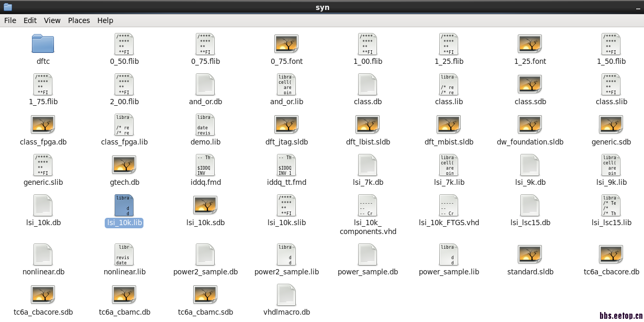Select the tc6a_cbamc.sdb image icon
This screenshot has width=644, height=322.
tap(205, 295)
